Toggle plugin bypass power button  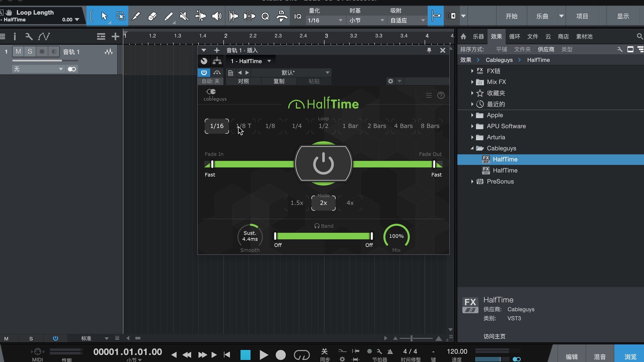click(204, 72)
